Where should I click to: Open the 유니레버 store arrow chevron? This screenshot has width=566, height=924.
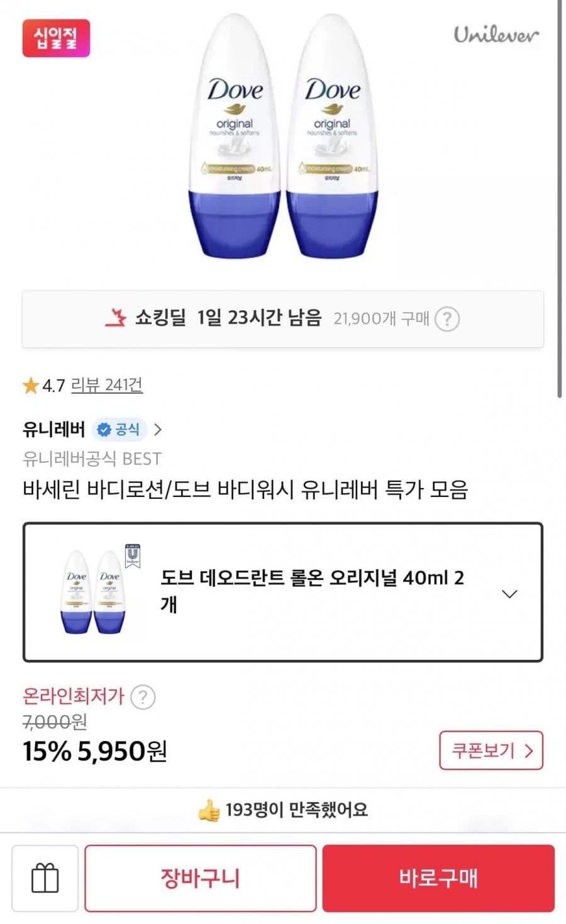(x=158, y=430)
